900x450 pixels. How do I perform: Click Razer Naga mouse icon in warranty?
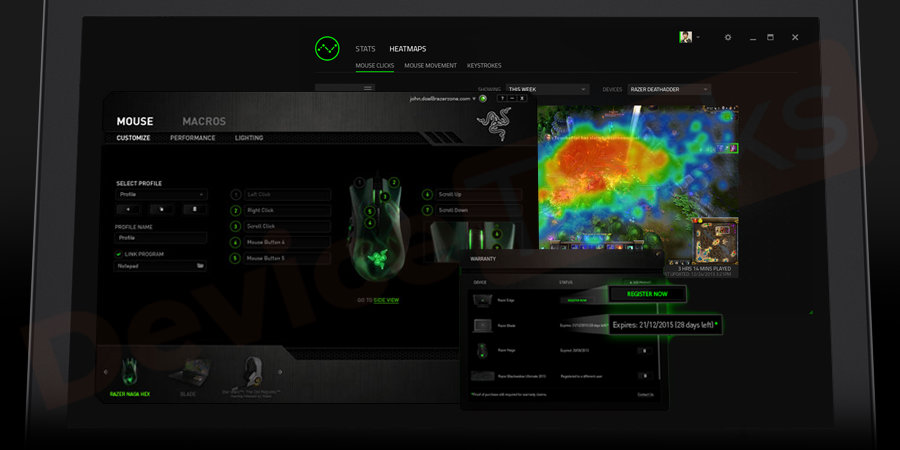pyautogui.click(x=482, y=350)
